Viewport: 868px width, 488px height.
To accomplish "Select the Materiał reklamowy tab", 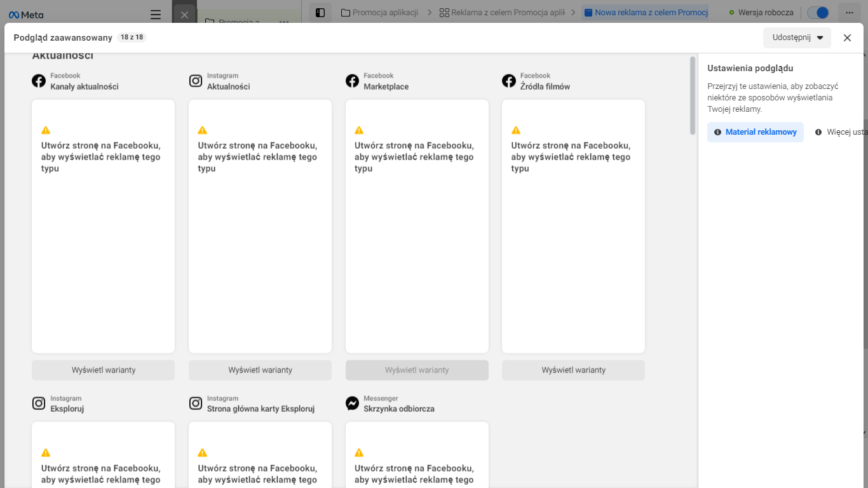I will tap(756, 132).
